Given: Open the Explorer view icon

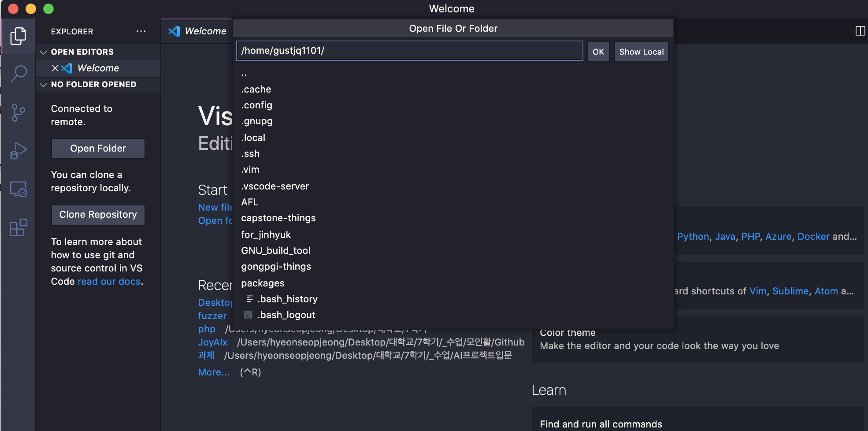Looking at the screenshot, I should tap(18, 36).
